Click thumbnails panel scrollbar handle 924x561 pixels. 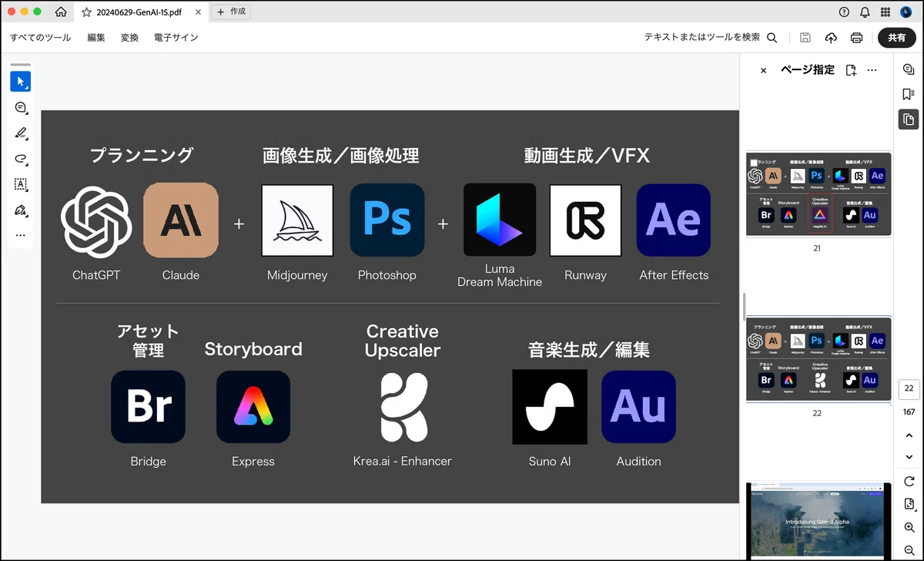[744, 306]
